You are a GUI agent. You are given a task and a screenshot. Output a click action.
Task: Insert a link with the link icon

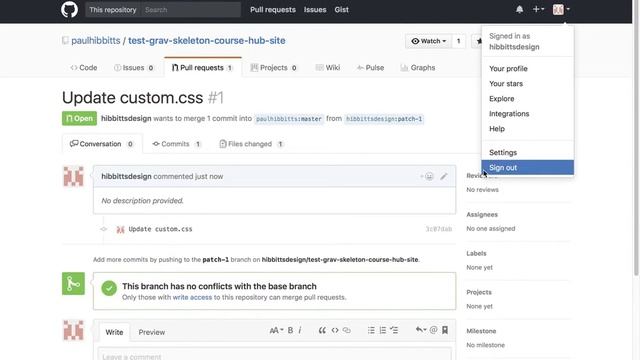(347, 330)
